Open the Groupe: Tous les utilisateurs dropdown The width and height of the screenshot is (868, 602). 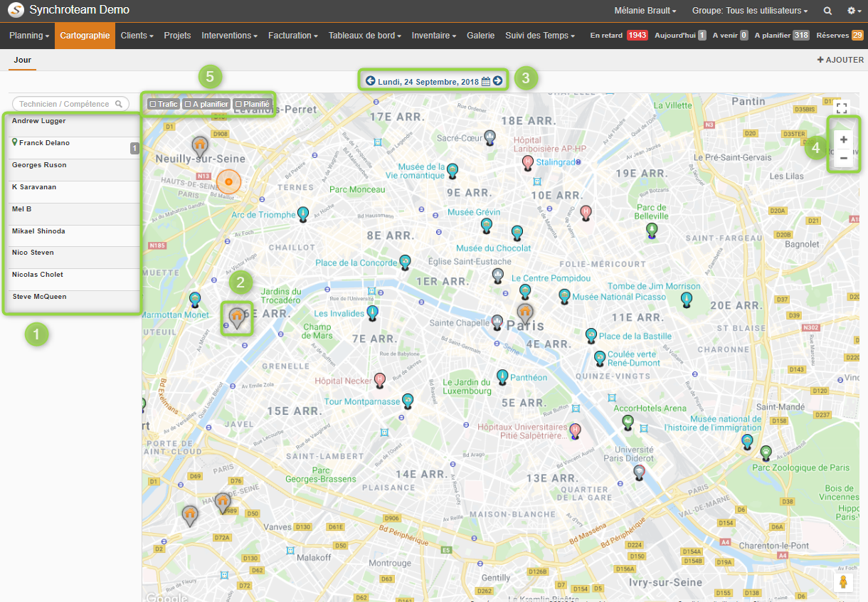tap(750, 11)
